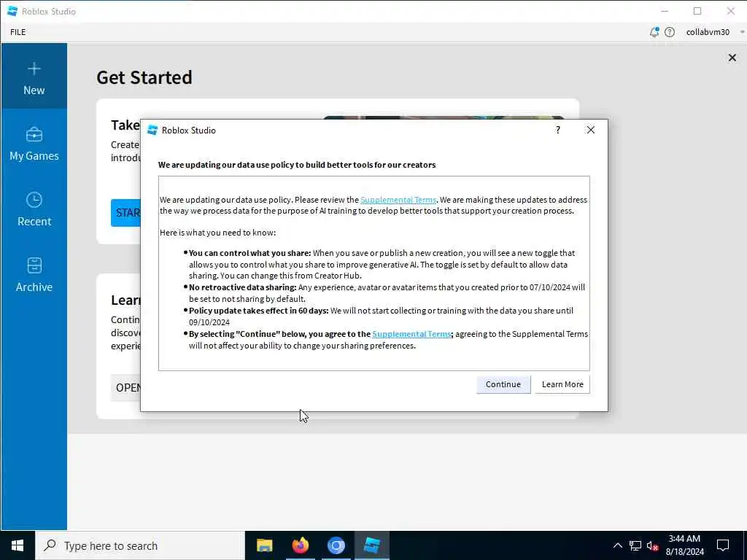
Task: Open My Games in the sidebar
Action: tap(34, 144)
